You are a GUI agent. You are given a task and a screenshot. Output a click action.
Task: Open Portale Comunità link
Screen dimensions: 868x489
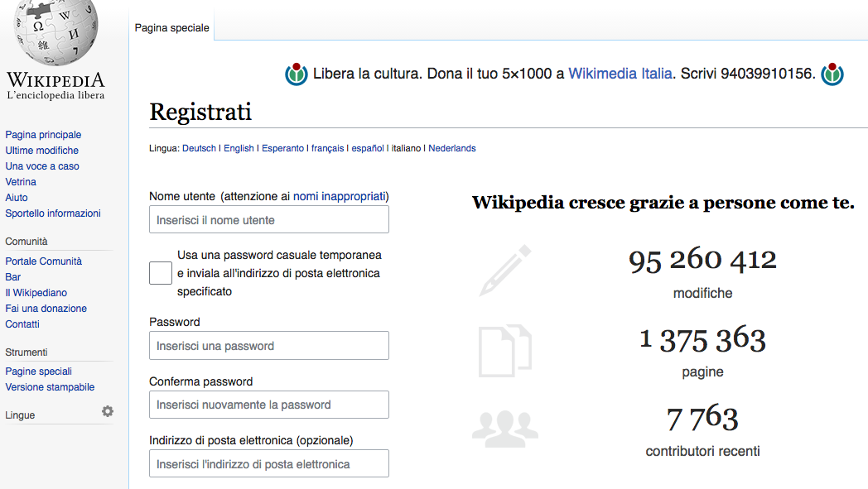[x=44, y=261]
